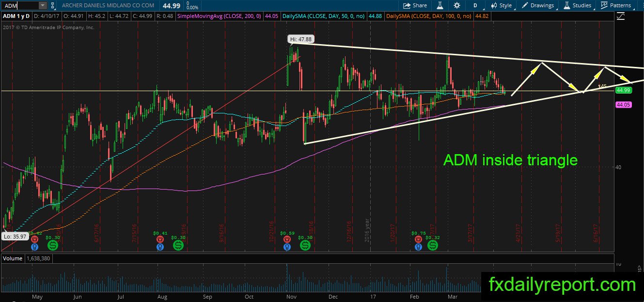644x302 pixels.
Task: Open chart settings gear icon
Action: [x=457, y=5]
